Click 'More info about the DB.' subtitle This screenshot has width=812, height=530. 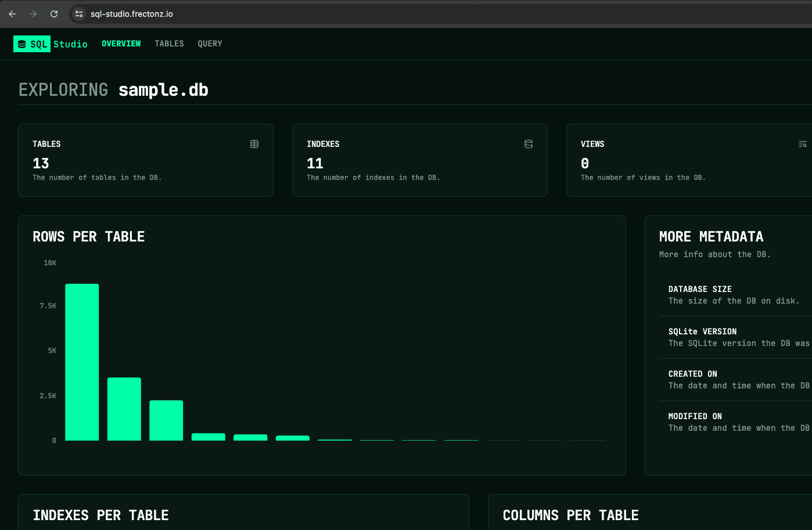[x=715, y=254]
